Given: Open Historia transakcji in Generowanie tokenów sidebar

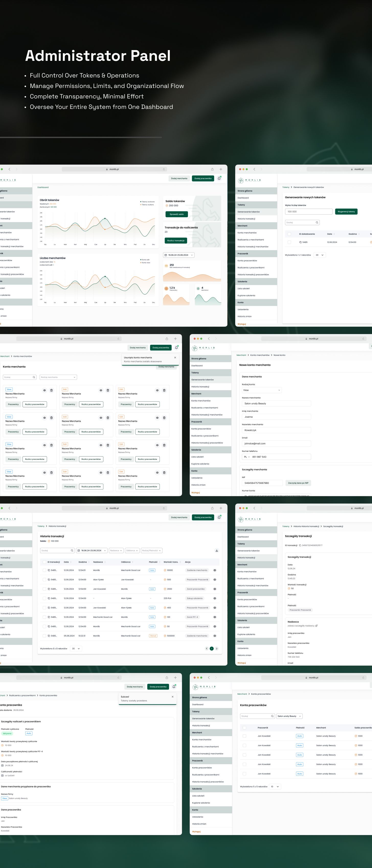Looking at the screenshot, I should click(x=246, y=219).
